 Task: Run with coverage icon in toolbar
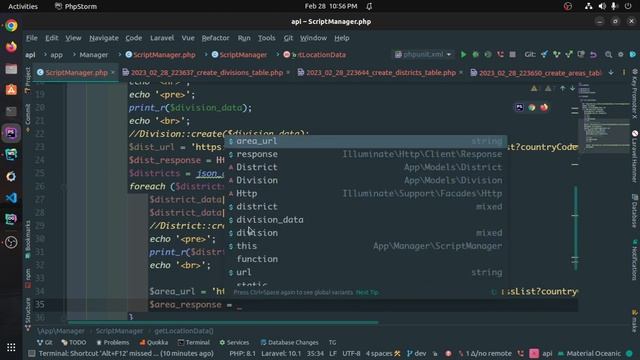488,54
